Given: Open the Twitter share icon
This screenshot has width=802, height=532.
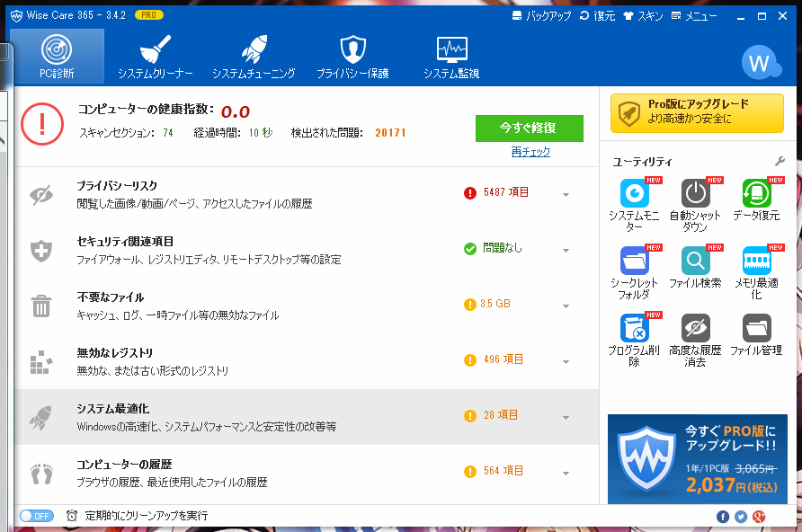Looking at the screenshot, I should click(741, 517).
